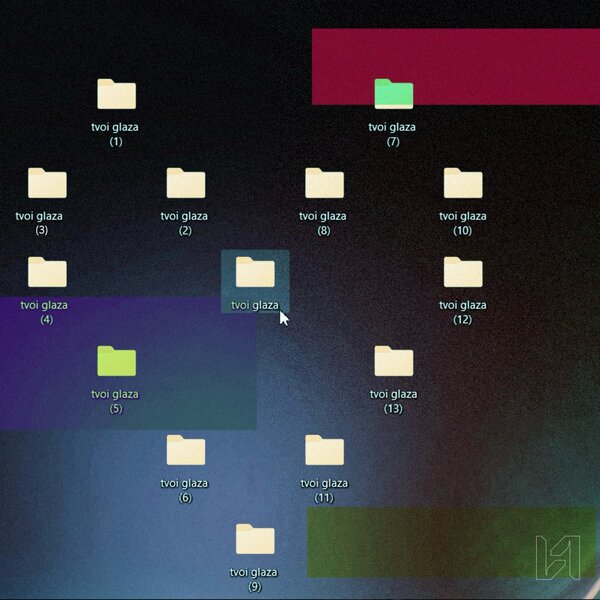The height and width of the screenshot is (600, 600).
Task: Click the outlined logo watermark in the corner
Action: point(557,557)
